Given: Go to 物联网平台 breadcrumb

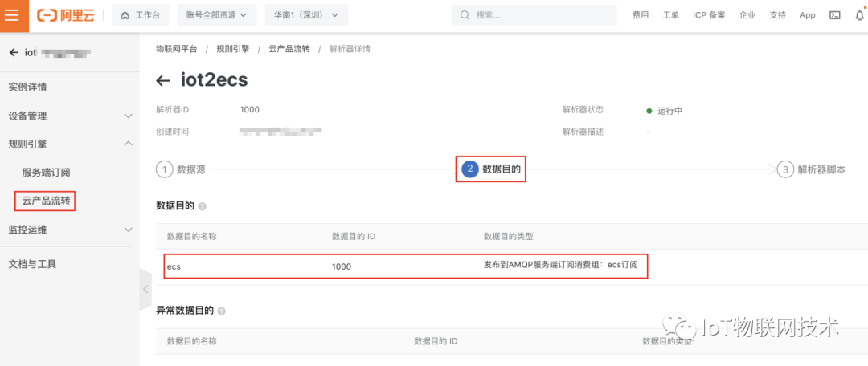Looking at the screenshot, I should 177,49.
